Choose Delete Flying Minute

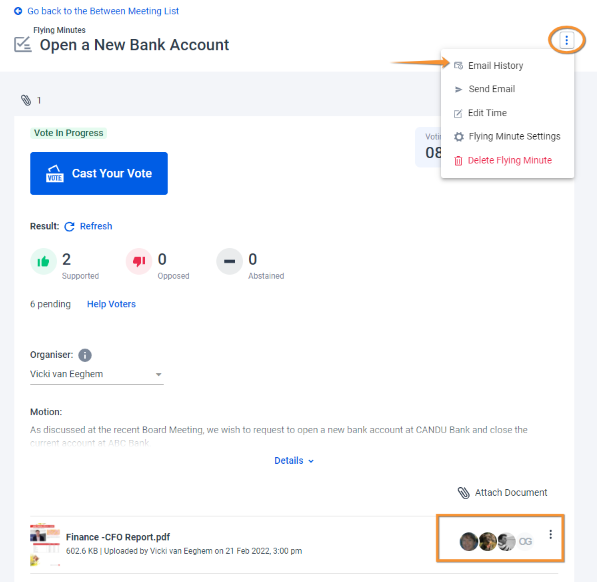pos(507,160)
